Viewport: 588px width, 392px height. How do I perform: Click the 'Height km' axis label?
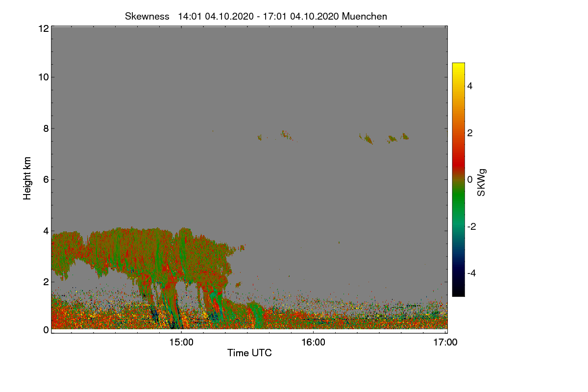pyautogui.click(x=27, y=178)
